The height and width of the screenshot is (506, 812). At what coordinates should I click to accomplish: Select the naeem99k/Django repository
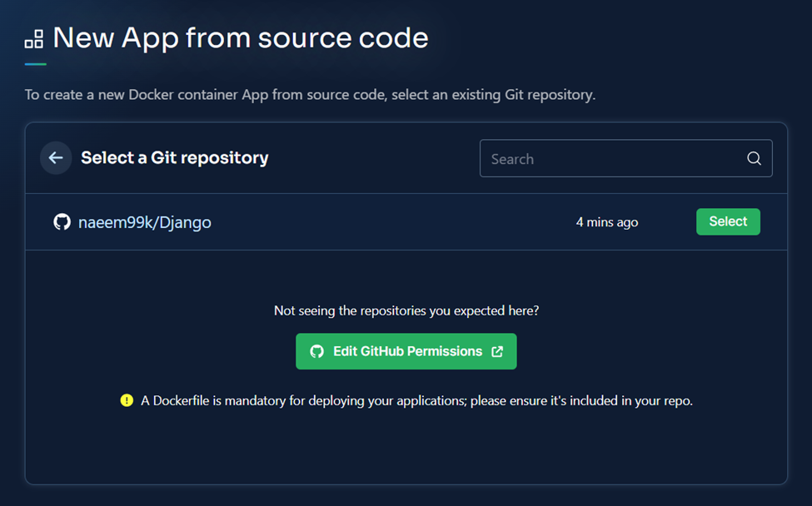[728, 221]
